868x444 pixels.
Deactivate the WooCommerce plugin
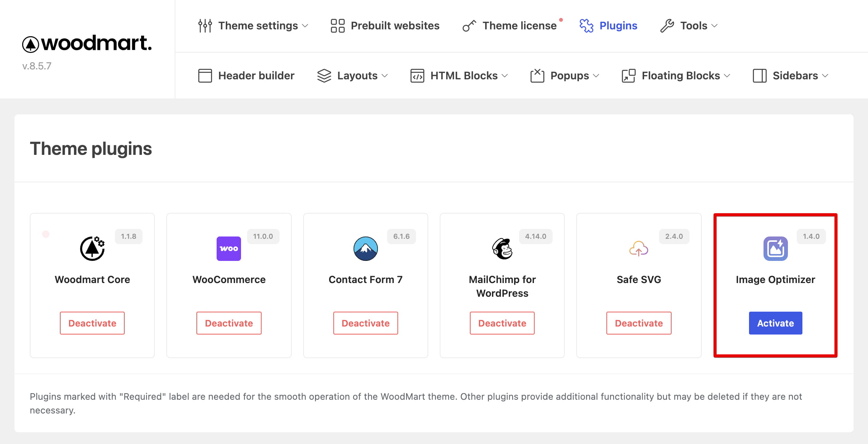[229, 323]
